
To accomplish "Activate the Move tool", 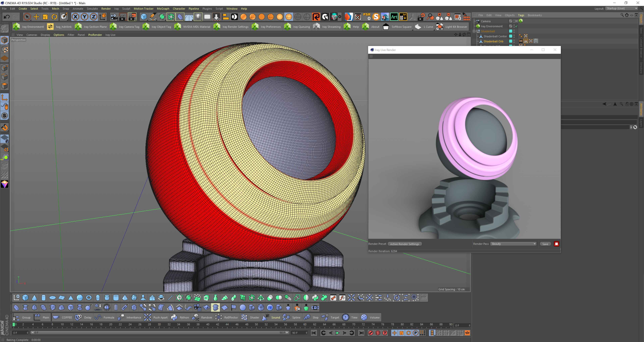I will (36, 17).
